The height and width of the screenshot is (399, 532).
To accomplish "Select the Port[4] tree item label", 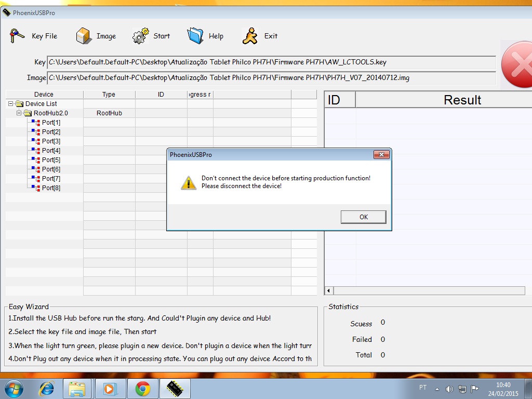I will click(51, 150).
